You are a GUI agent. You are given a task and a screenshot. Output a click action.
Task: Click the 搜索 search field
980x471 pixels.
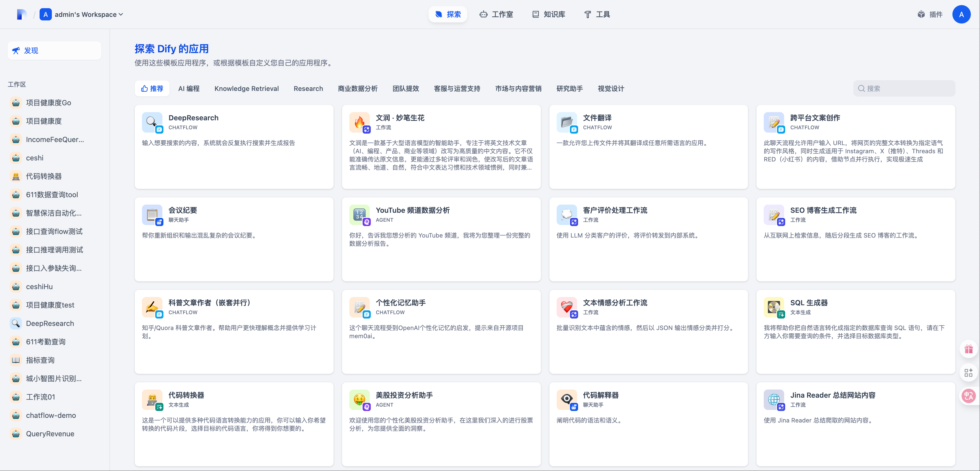(904, 89)
